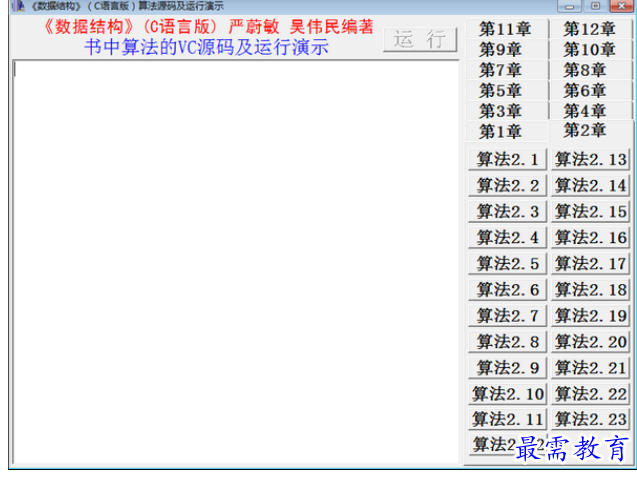Click the 算法2.5 button
The image size is (637, 480).
[507, 264]
